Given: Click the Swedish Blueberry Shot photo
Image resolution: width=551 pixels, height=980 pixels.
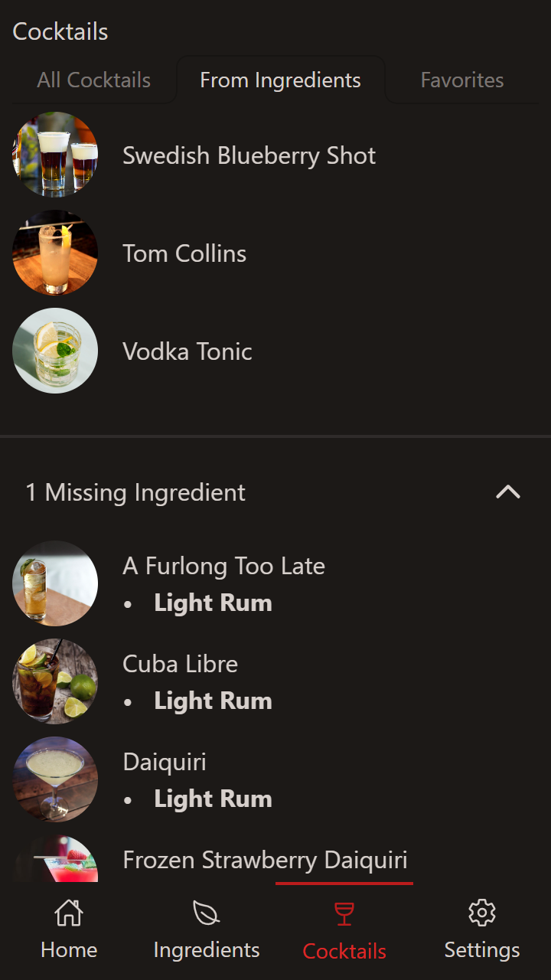Looking at the screenshot, I should pyautogui.click(x=55, y=155).
